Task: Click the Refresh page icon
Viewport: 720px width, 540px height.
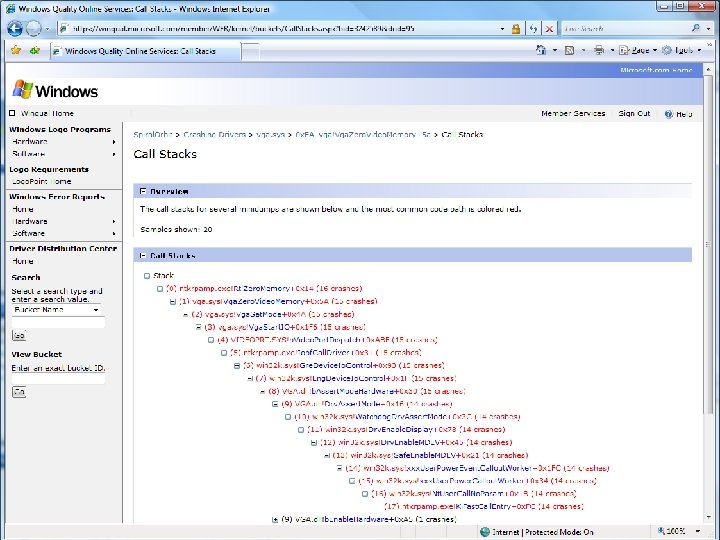Action: coord(533,29)
